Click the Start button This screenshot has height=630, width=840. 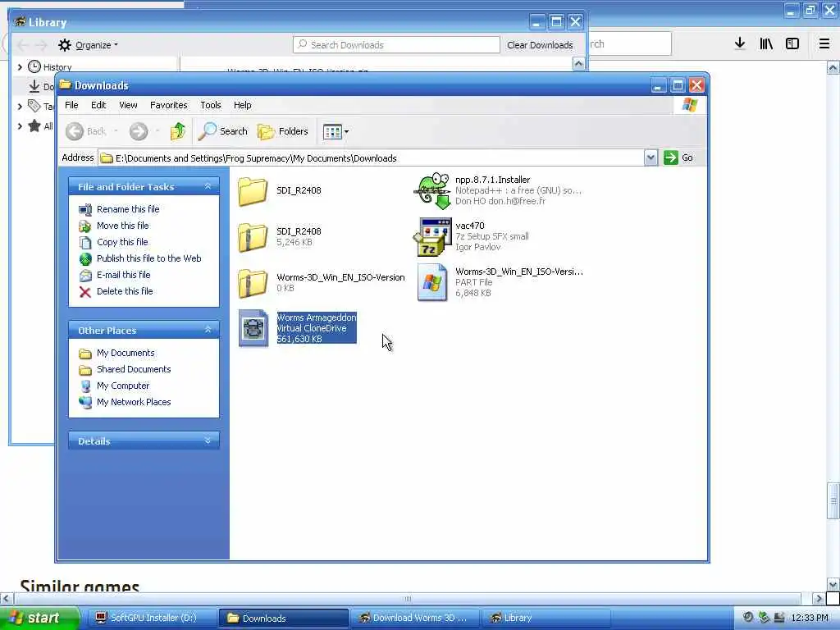[x=39, y=618]
